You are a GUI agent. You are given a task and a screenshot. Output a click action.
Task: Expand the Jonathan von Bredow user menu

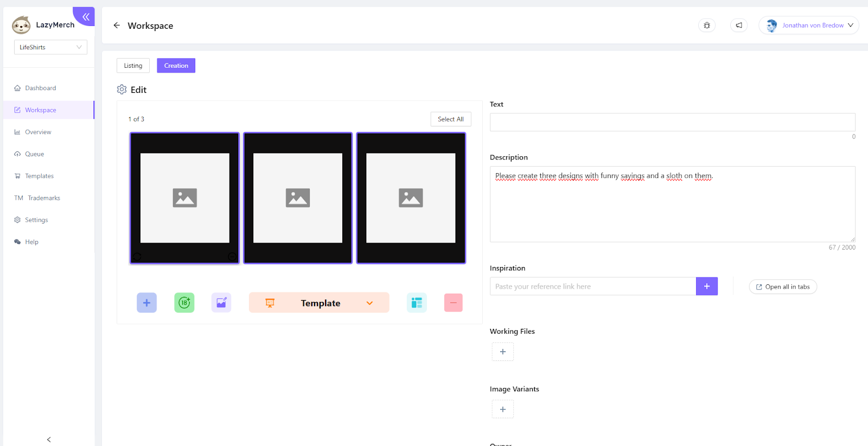[x=809, y=25]
